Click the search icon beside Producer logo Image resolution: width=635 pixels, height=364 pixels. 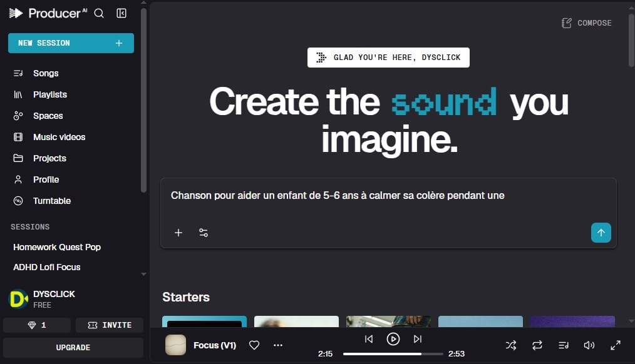pyautogui.click(x=99, y=13)
